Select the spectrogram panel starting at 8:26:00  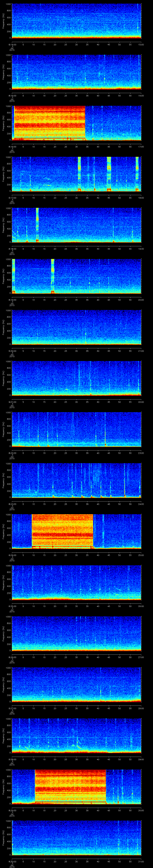(76, 633)
